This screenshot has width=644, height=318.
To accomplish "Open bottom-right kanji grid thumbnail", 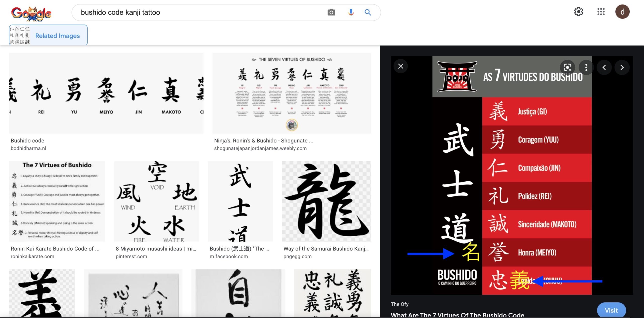I will click(x=333, y=293).
